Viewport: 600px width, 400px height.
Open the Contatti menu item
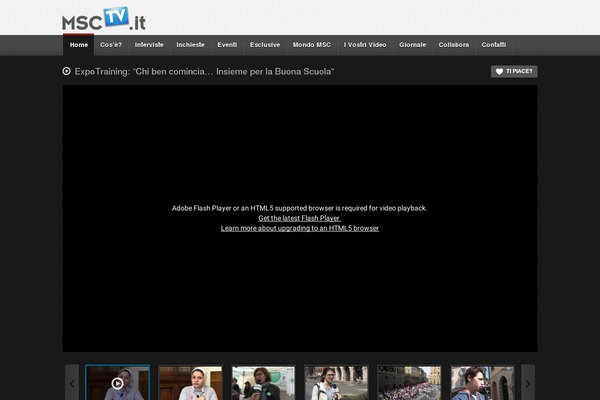(494, 45)
